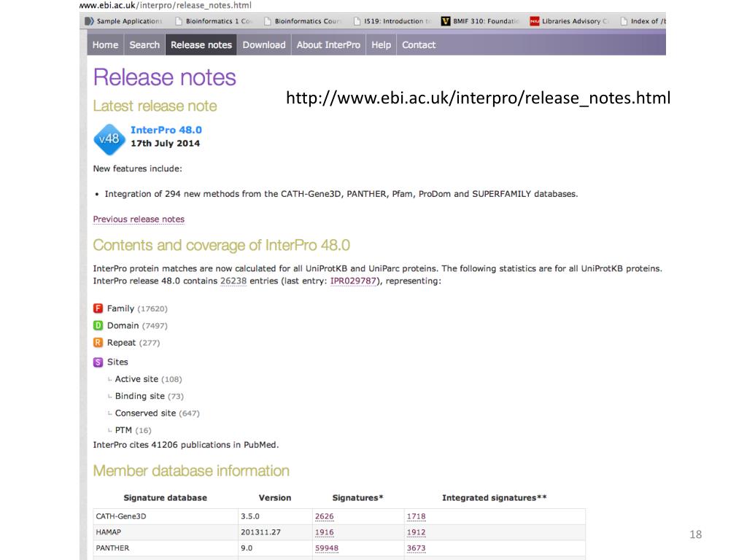Click the Version column header
This screenshot has width=747, height=560.
(x=275, y=497)
